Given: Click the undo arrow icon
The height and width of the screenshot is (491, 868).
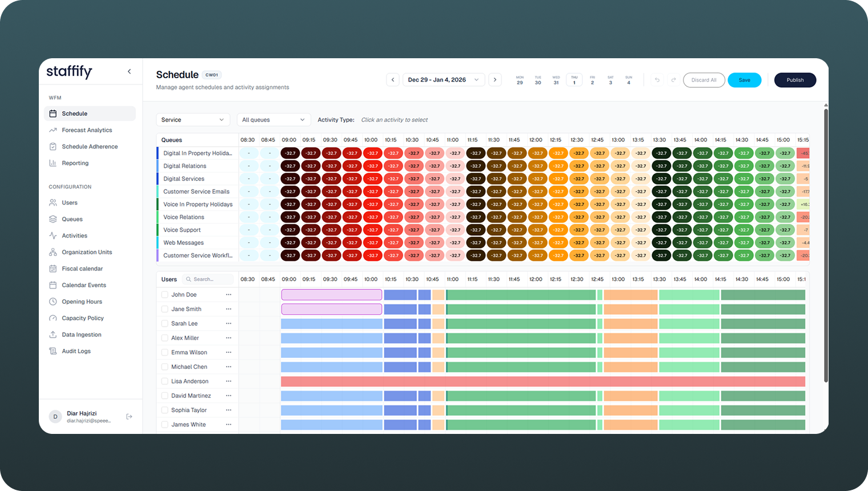Looking at the screenshot, I should [x=657, y=80].
